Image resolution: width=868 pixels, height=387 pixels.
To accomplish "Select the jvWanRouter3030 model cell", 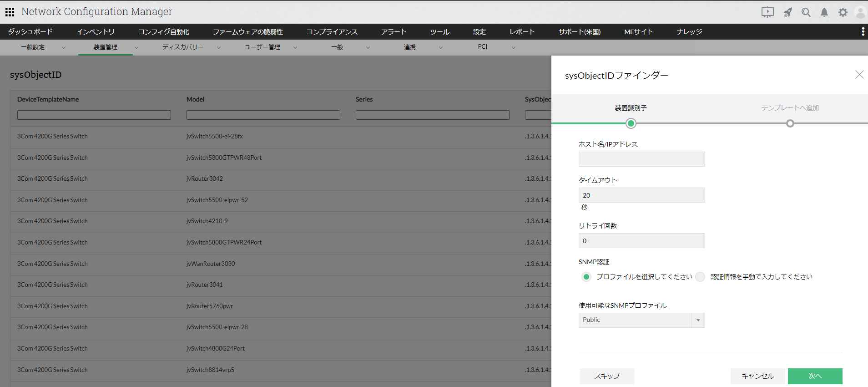I will (x=211, y=264).
